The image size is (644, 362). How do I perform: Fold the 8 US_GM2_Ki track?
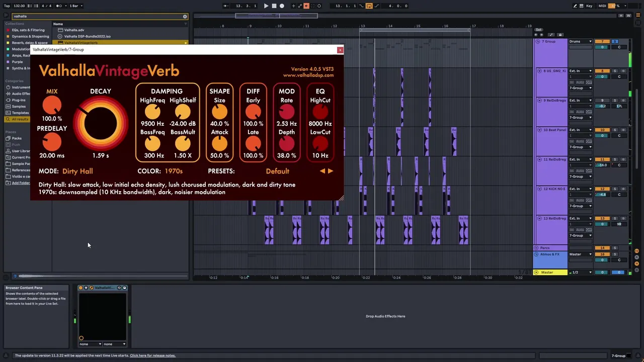coord(539,71)
